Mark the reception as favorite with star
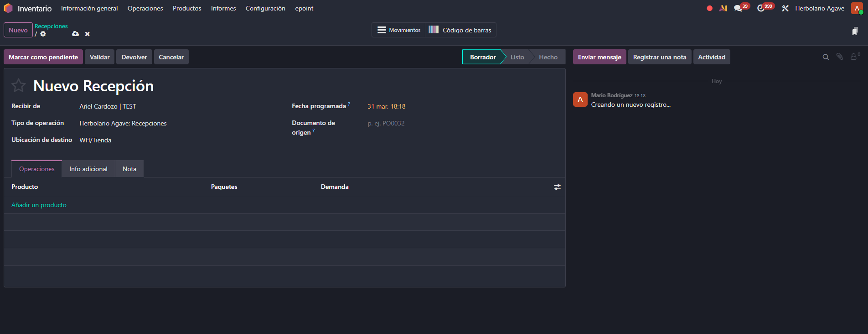 pyautogui.click(x=19, y=85)
